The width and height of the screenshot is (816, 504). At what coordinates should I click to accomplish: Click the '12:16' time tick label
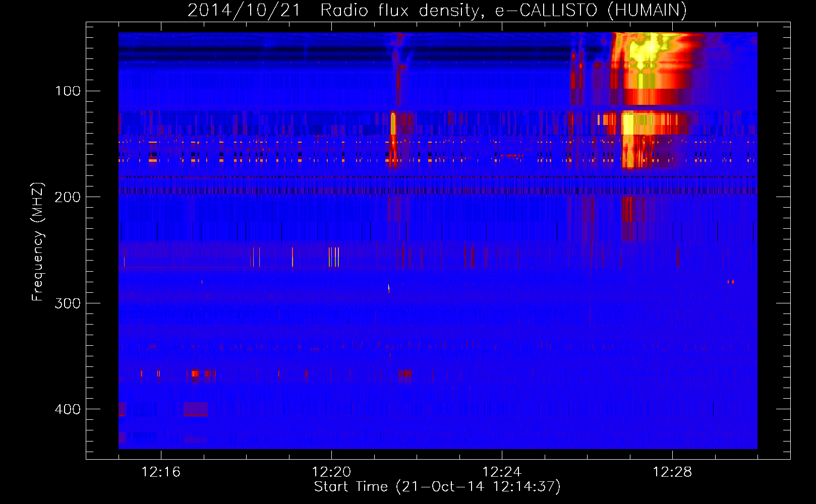click(161, 472)
